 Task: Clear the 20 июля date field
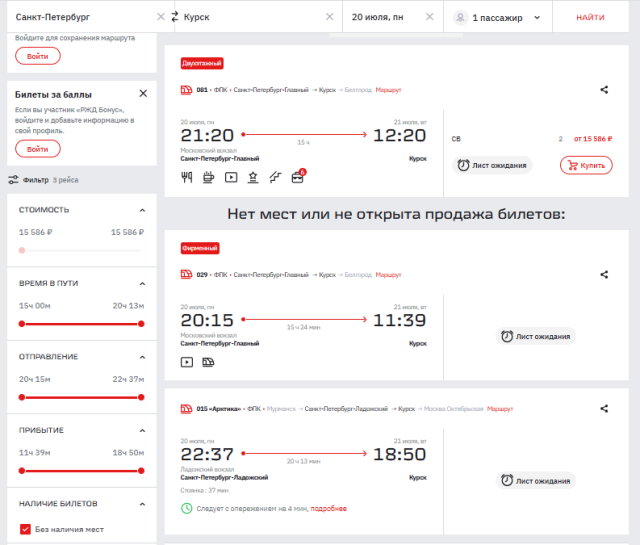[429, 17]
